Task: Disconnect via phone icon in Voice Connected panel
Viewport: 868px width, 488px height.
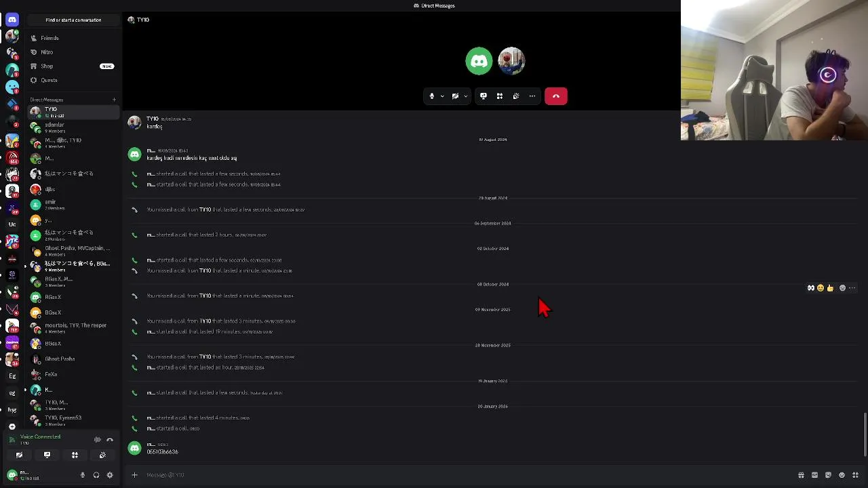Action: click(110, 440)
